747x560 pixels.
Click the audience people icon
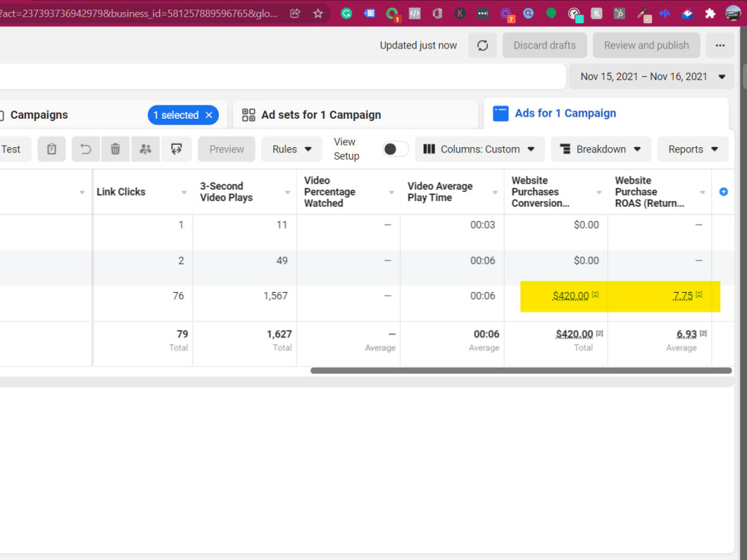click(x=146, y=149)
